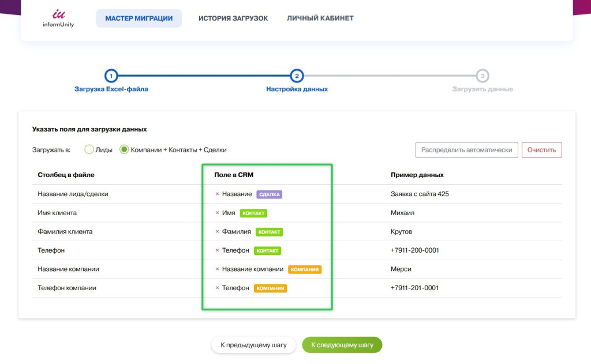Image resolution: width=591 pixels, height=364 pixels.
Task: Click step 3 Загрузить данные circle
Action: (x=482, y=76)
